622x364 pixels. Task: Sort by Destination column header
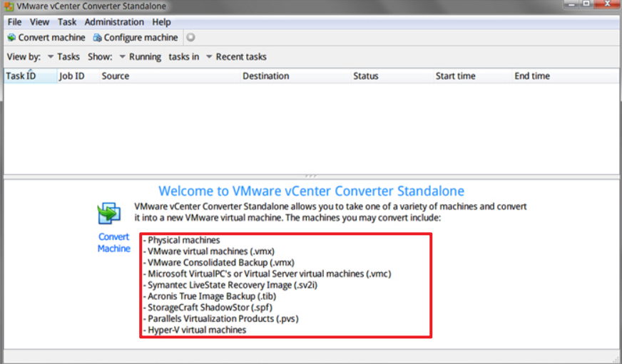point(296,76)
